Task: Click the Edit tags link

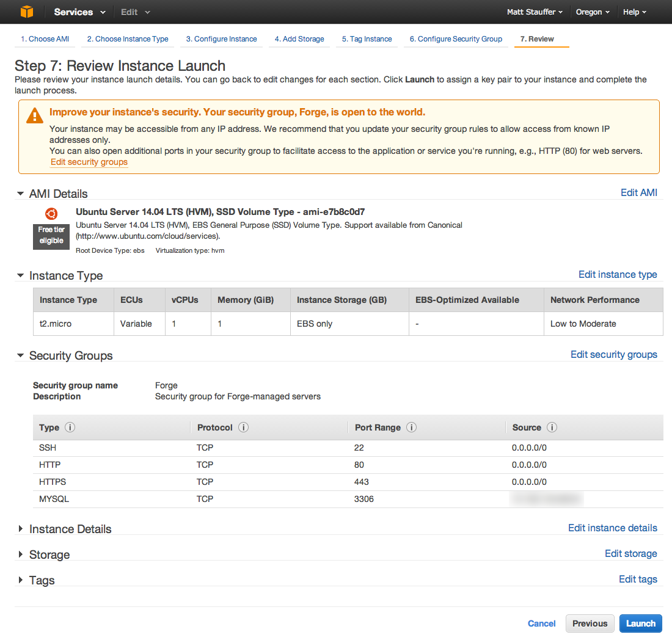Action: tap(638, 579)
